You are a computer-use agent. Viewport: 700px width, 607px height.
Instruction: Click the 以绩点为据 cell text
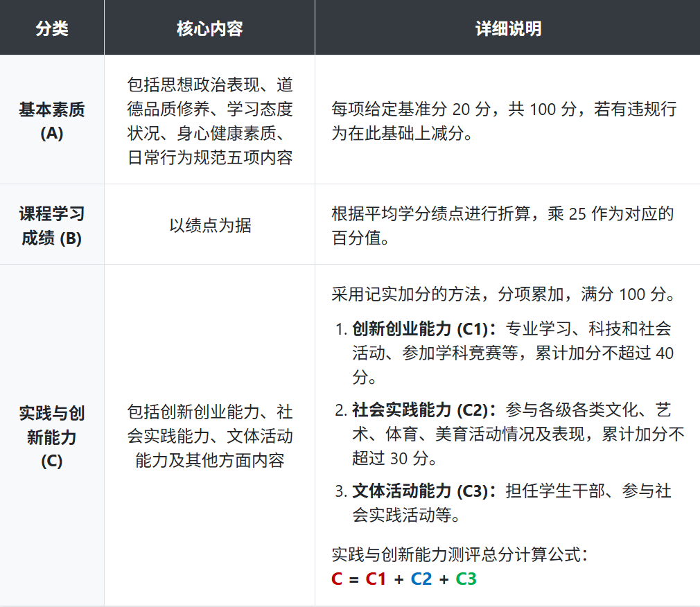[210, 225]
